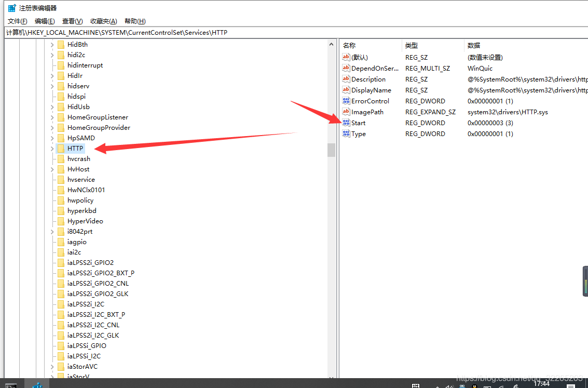Click the ErrorControl binary value icon

[346, 101]
